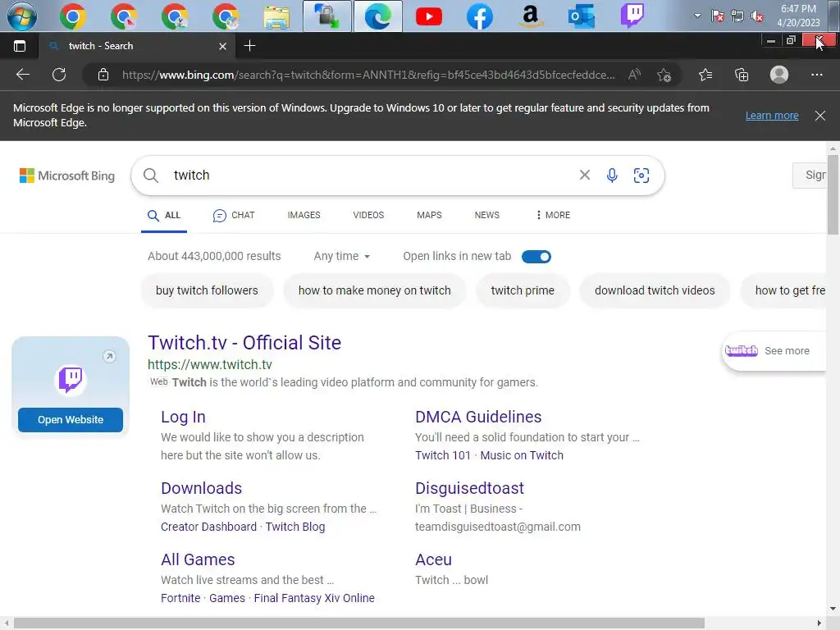Switch to the IMAGES tab

pos(304,216)
